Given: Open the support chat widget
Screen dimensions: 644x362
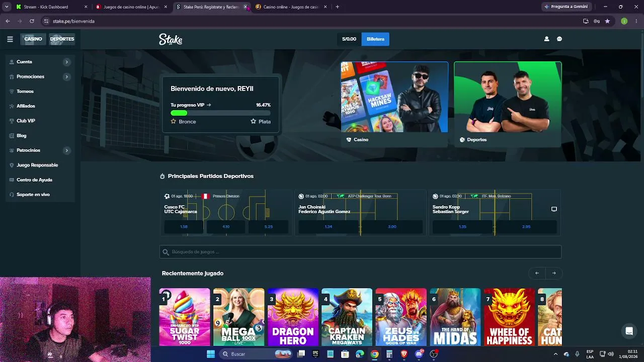Looking at the screenshot, I should click(629, 331).
